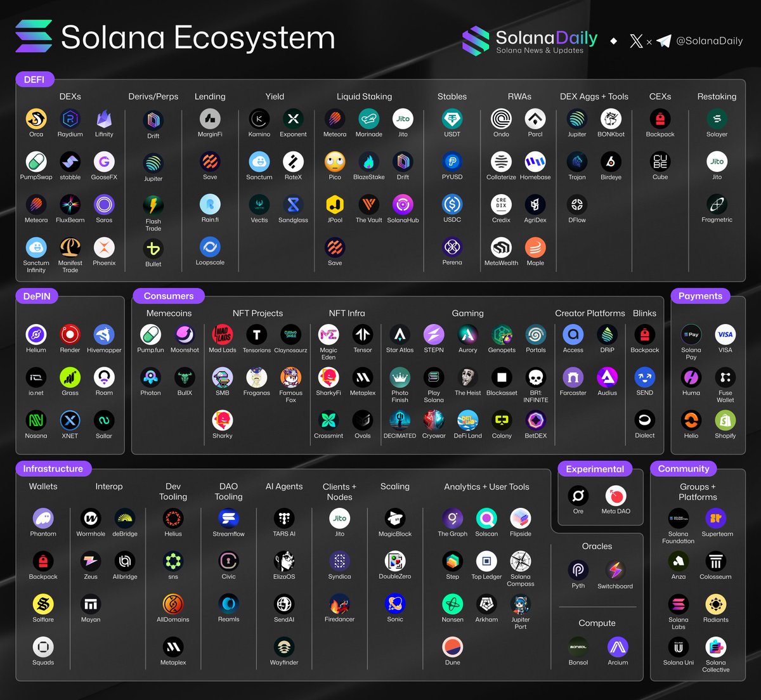This screenshot has height=700, width=761.
Task: Click the Wormhole interop icon
Action: 91,518
